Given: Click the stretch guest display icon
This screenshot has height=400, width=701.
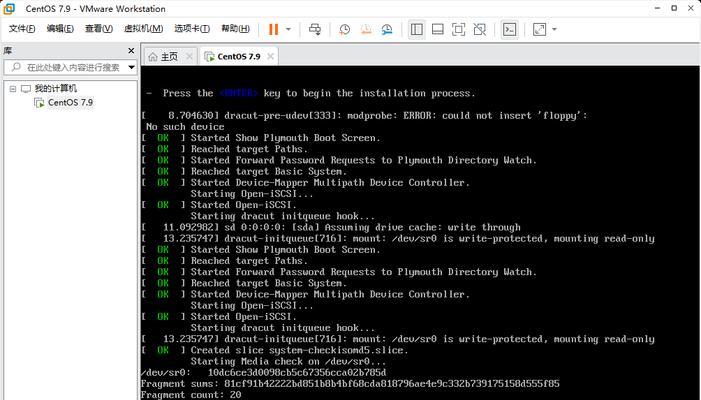Looking at the screenshot, I should (539, 29).
